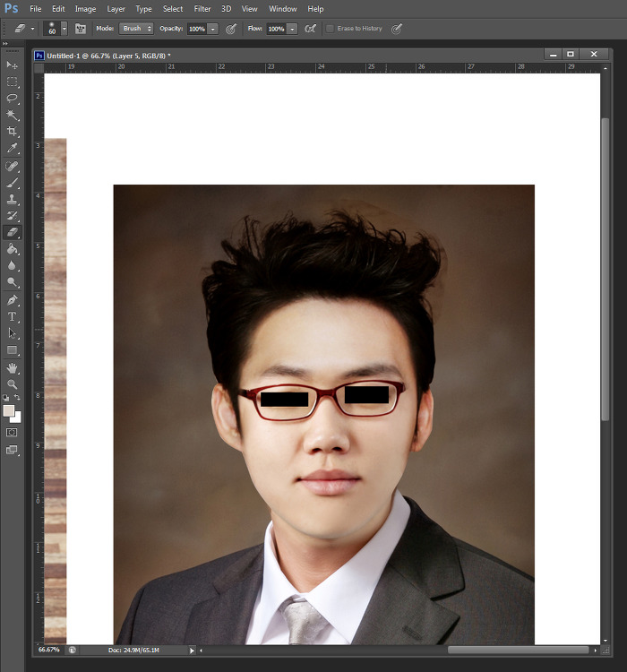Open the Eraser tool preset picker
This screenshot has width=627, height=672.
pyautogui.click(x=32, y=29)
